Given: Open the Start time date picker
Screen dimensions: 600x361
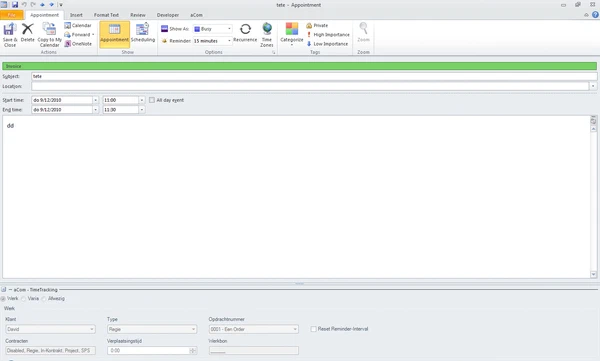Looking at the screenshot, I should pos(95,100).
